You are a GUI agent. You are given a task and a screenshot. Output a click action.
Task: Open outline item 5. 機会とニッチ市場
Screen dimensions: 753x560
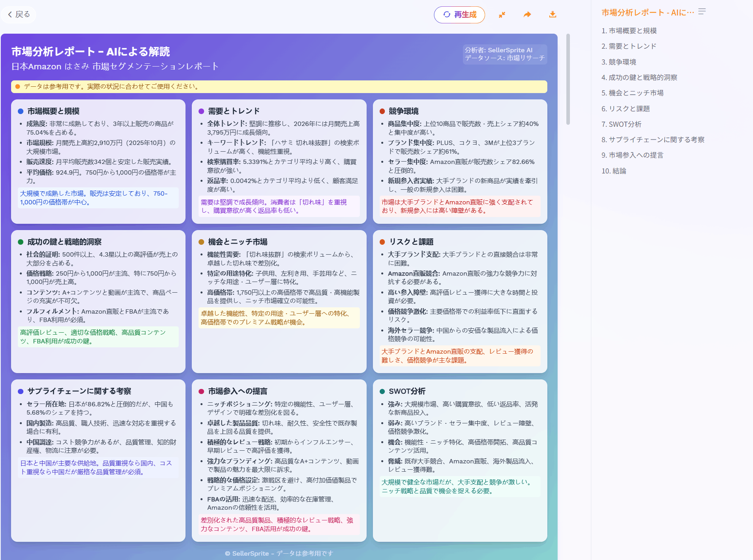(x=633, y=93)
